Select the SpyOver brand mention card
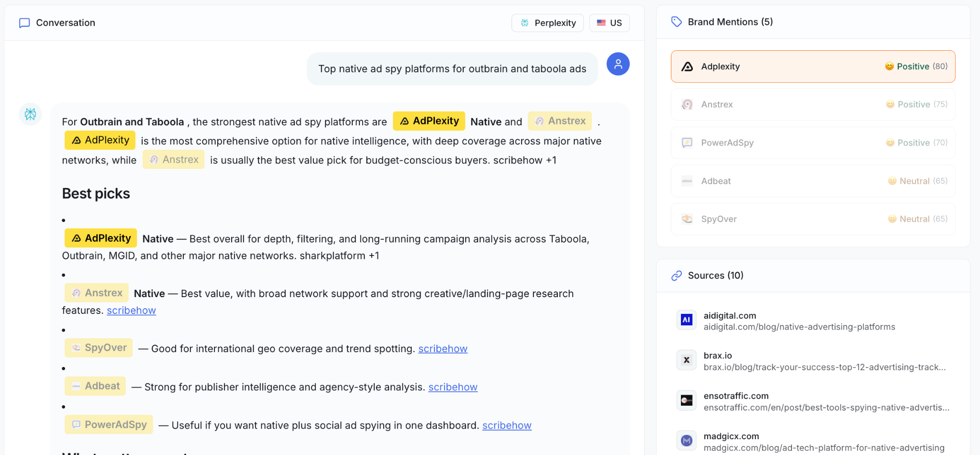This screenshot has height=455, width=980. pyautogui.click(x=813, y=219)
